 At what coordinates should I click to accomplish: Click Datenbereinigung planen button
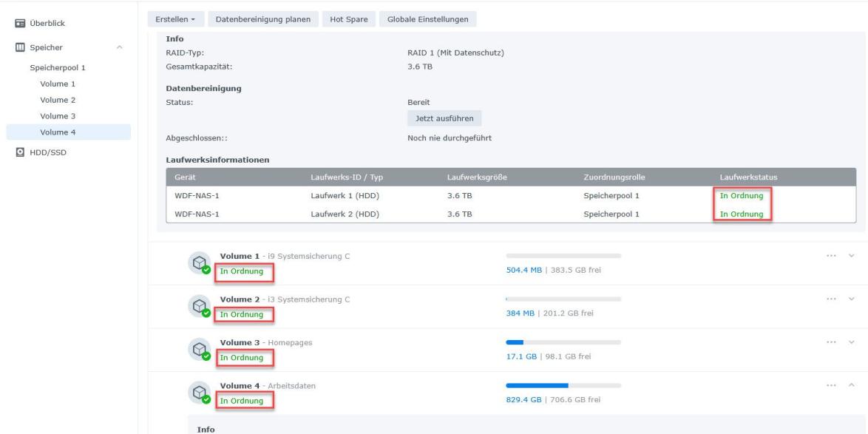[x=262, y=19]
